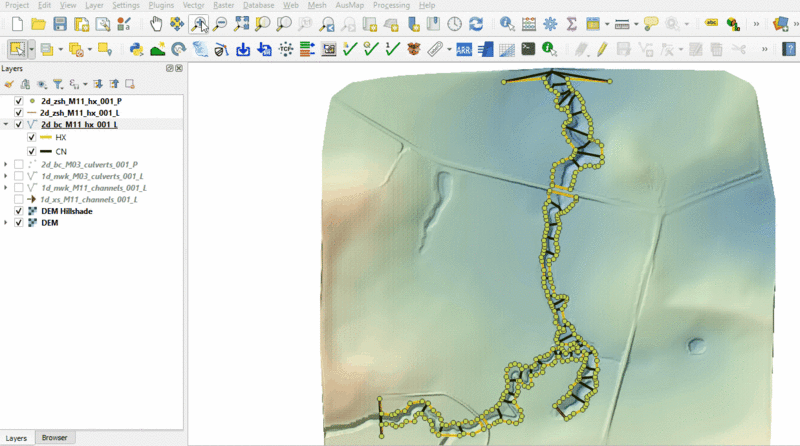The image size is (800, 446).
Task: Open the Statistical Summary sigma icon
Action: click(x=571, y=22)
